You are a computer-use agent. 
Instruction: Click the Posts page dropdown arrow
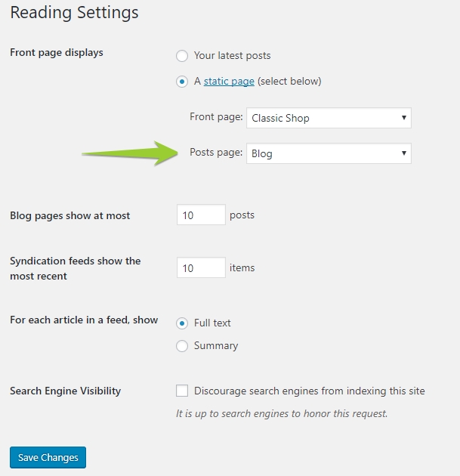tap(404, 153)
